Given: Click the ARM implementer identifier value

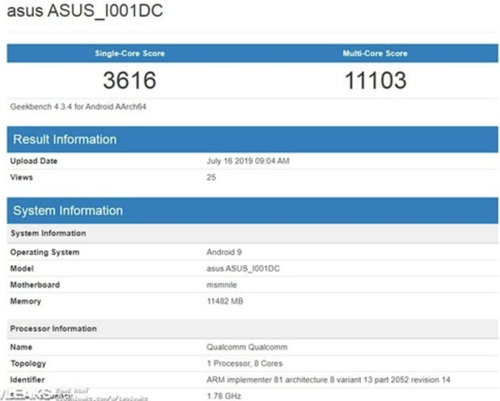Looking at the screenshot, I should pyautogui.click(x=328, y=380).
